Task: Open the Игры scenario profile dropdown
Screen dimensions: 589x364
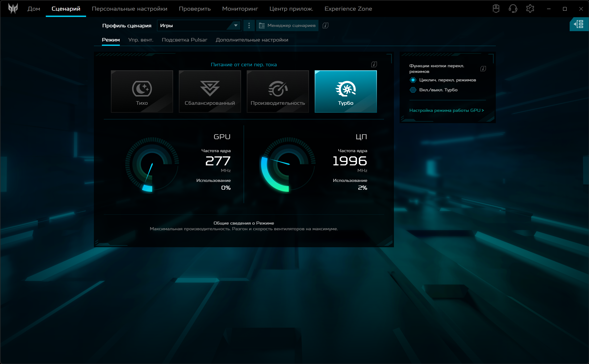Action: click(199, 25)
